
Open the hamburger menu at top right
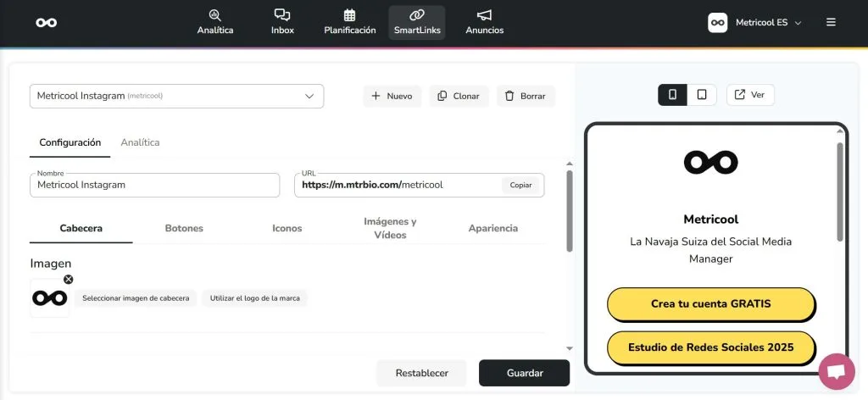click(831, 22)
